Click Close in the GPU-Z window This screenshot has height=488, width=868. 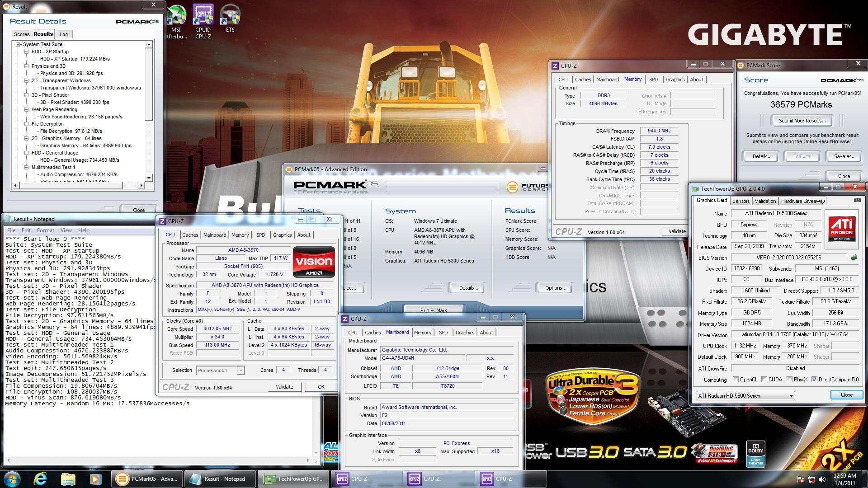point(846,395)
